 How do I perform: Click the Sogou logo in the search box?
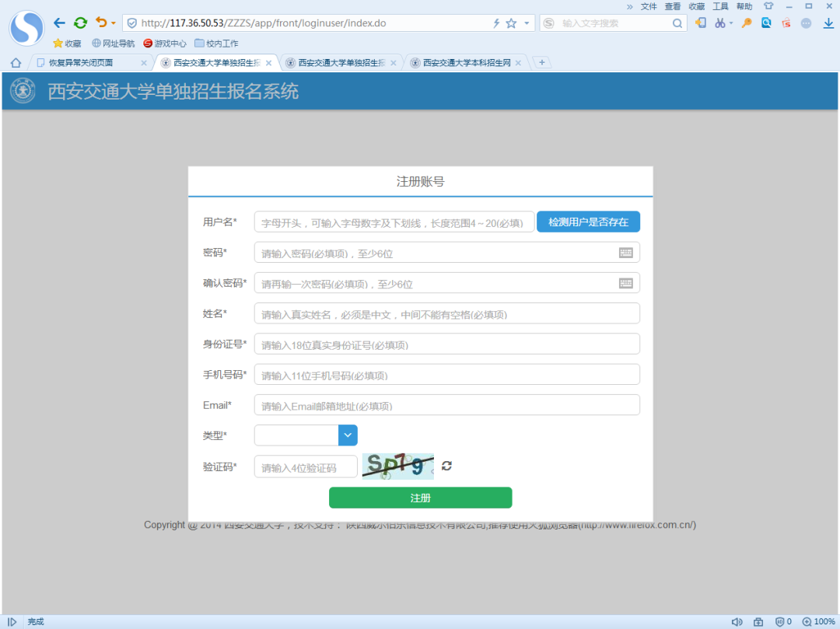[548, 23]
